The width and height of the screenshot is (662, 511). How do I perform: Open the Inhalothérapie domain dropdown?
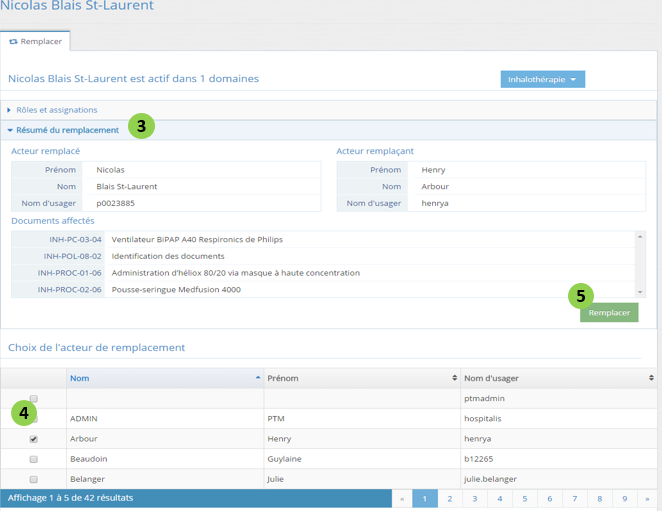[x=542, y=79]
